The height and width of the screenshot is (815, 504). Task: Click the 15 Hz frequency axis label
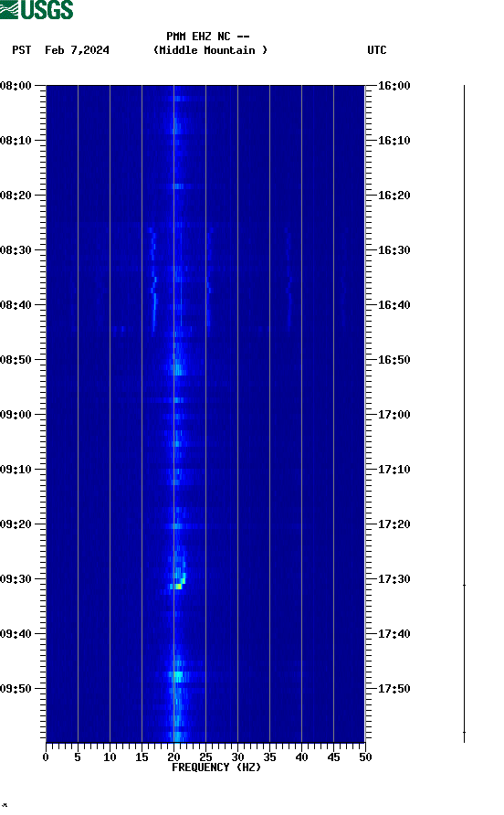[x=142, y=757]
